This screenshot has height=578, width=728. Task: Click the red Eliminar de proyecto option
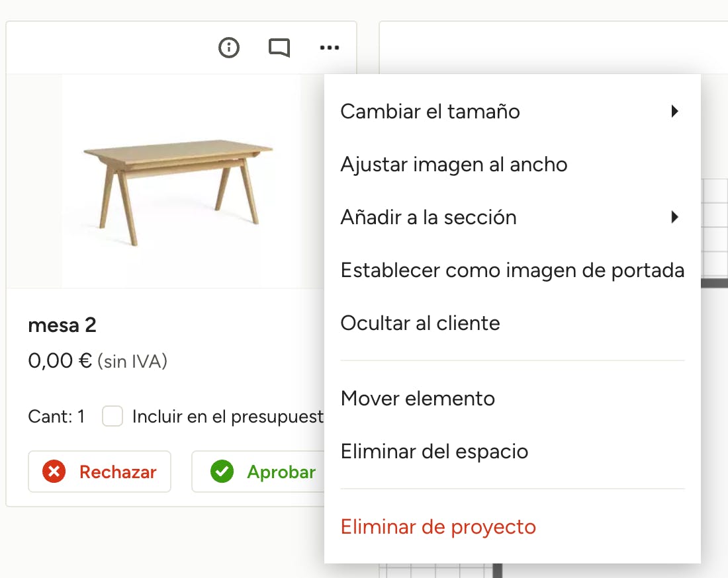click(438, 526)
